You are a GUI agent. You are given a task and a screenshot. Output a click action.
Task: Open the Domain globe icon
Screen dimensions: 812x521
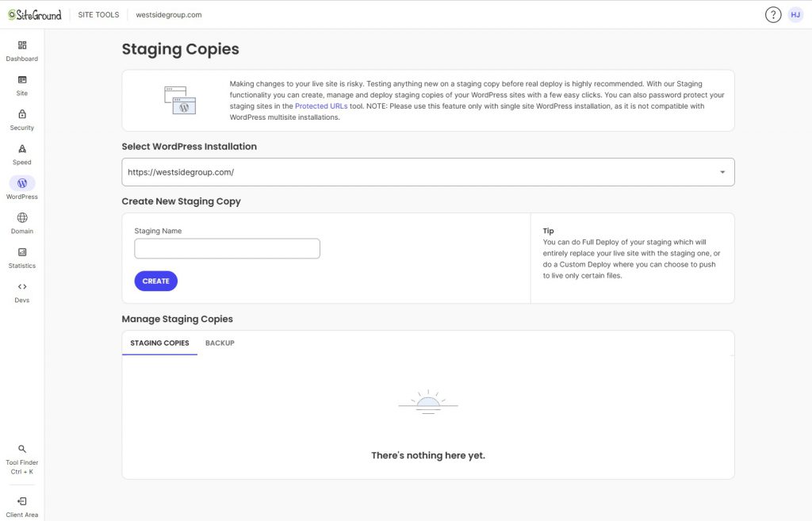22,218
